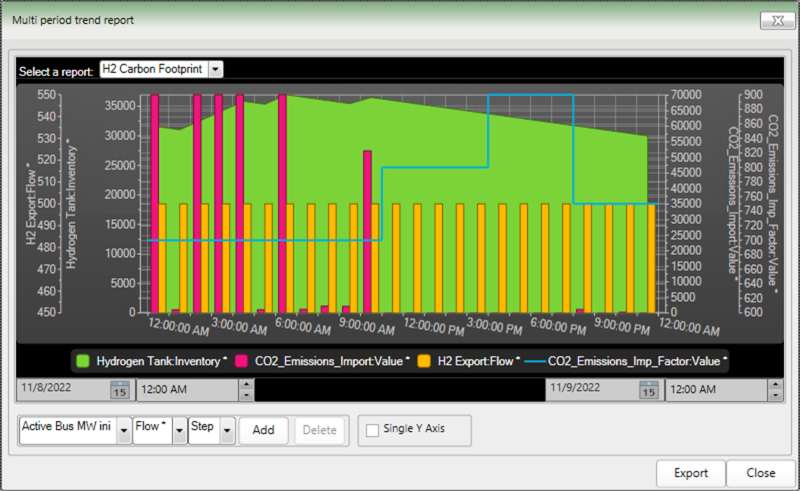This screenshot has height=491, width=800.
Task: Select the H2 Export:Flow legend label
Action: click(x=478, y=361)
